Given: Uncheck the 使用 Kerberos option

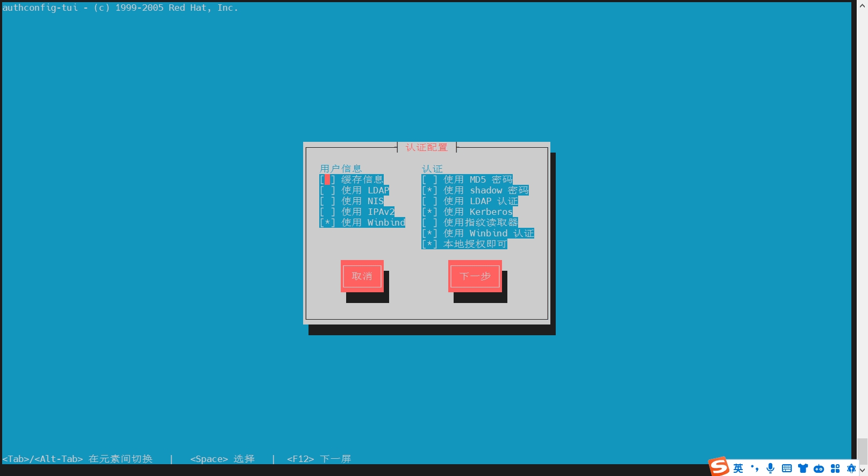Looking at the screenshot, I should coord(429,212).
